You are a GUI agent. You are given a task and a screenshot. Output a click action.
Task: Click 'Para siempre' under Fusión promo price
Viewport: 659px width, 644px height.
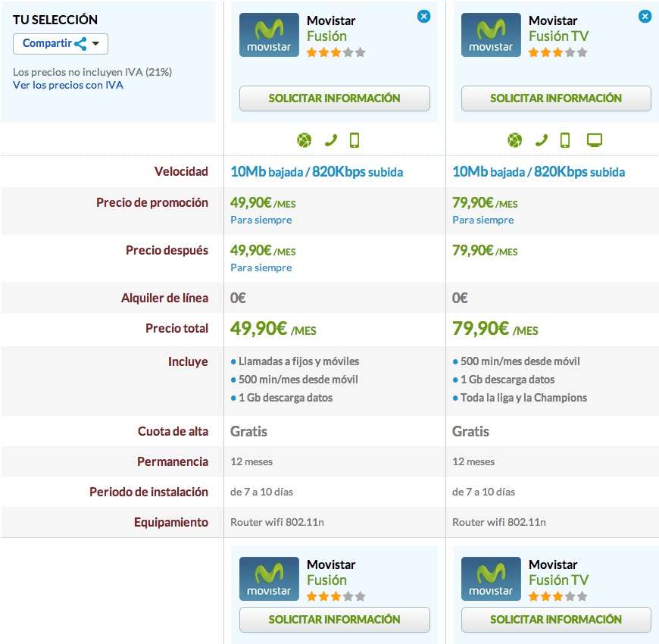coord(261,220)
